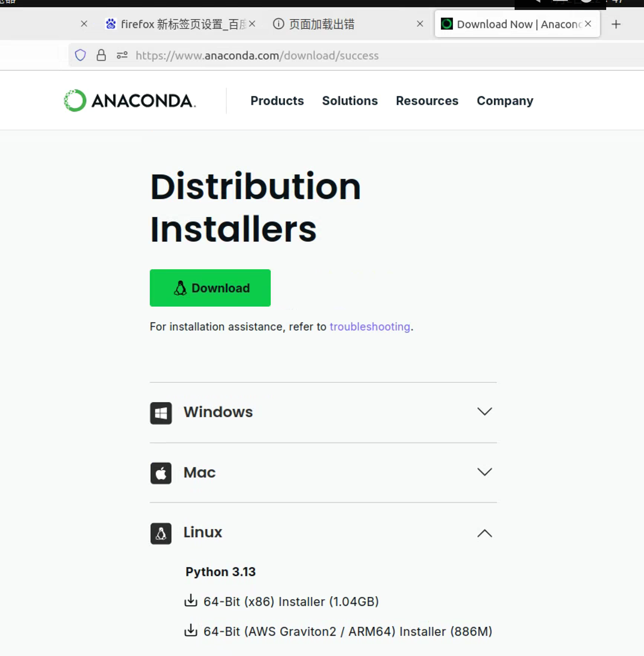
Task: Open the Company menu
Action: click(x=505, y=101)
